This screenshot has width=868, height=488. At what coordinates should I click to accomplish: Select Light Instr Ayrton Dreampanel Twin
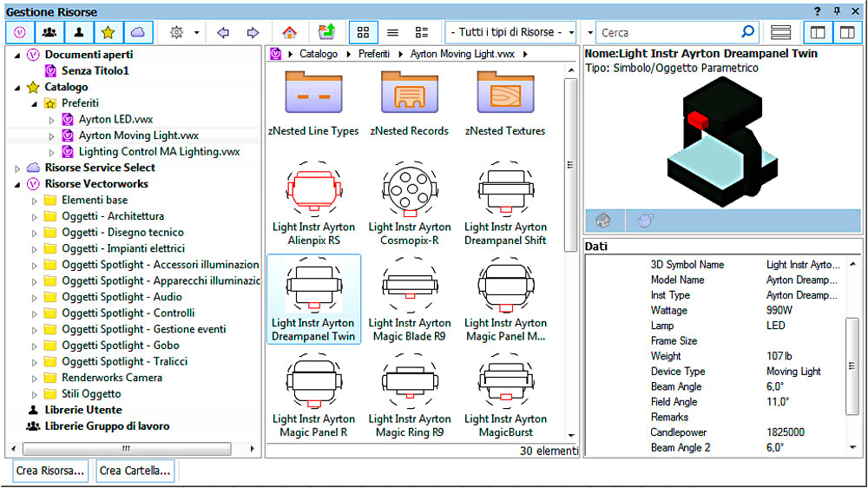(x=313, y=299)
